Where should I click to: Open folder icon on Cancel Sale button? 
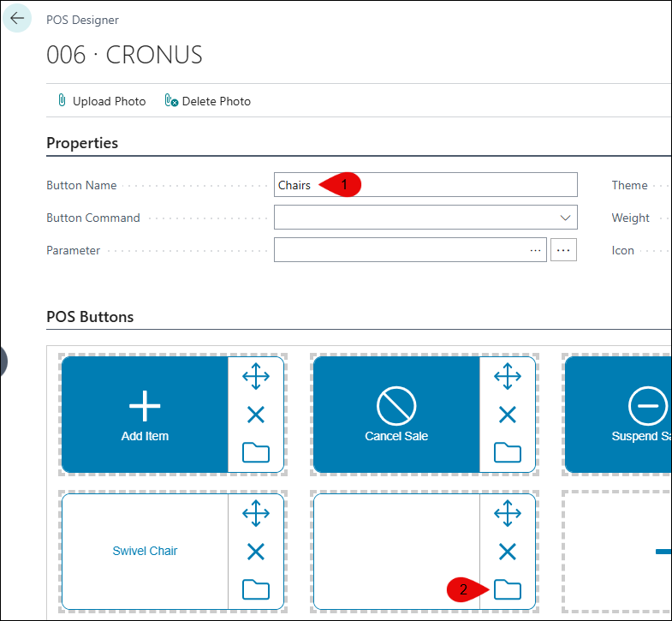point(508,452)
